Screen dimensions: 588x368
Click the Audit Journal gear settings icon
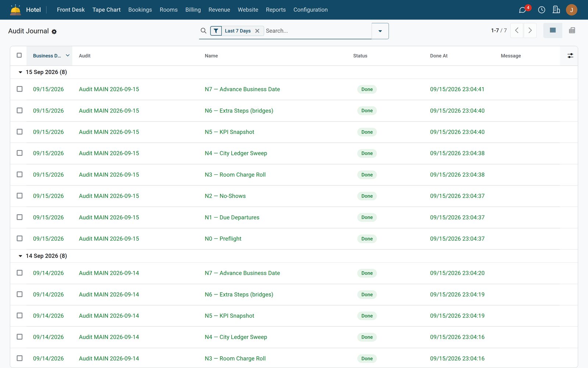tap(54, 32)
